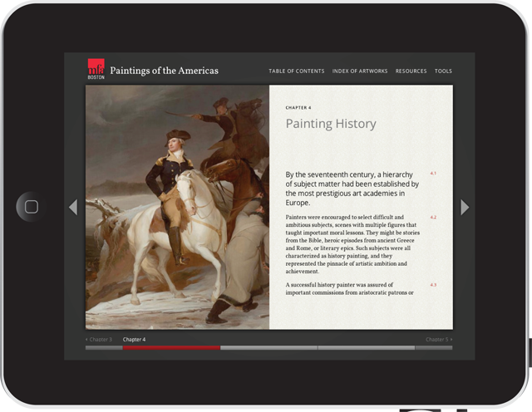Click the third gray progress bar segment
This screenshot has height=412, width=532.
tap(268, 348)
